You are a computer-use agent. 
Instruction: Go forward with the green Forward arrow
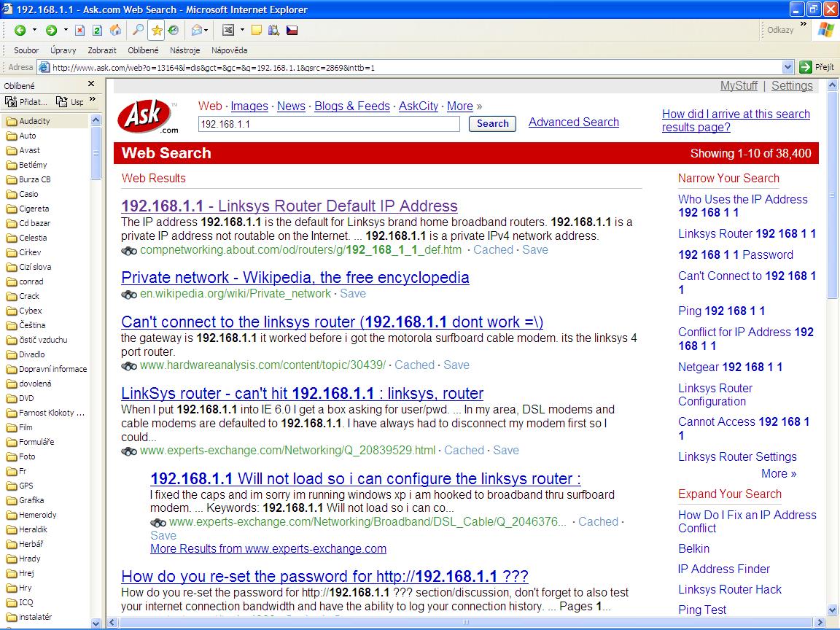tap(52, 30)
